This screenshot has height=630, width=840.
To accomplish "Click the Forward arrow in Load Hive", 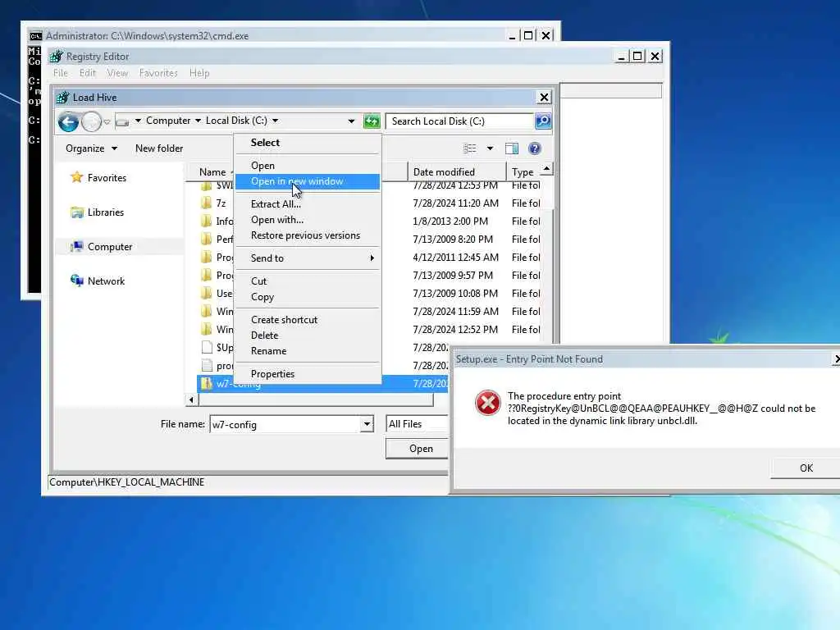I will click(91, 121).
